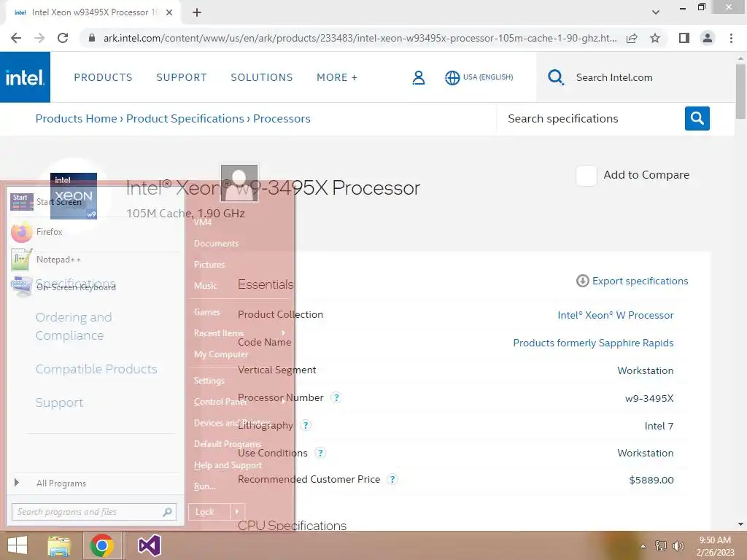Open Settings in Start menu

(x=209, y=381)
